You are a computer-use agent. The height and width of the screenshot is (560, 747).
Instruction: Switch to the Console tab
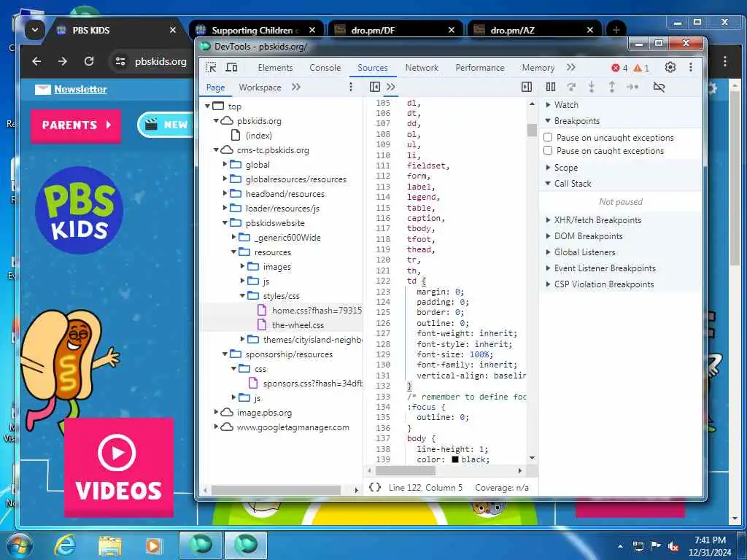pyautogui.click(x=325, y=68)
